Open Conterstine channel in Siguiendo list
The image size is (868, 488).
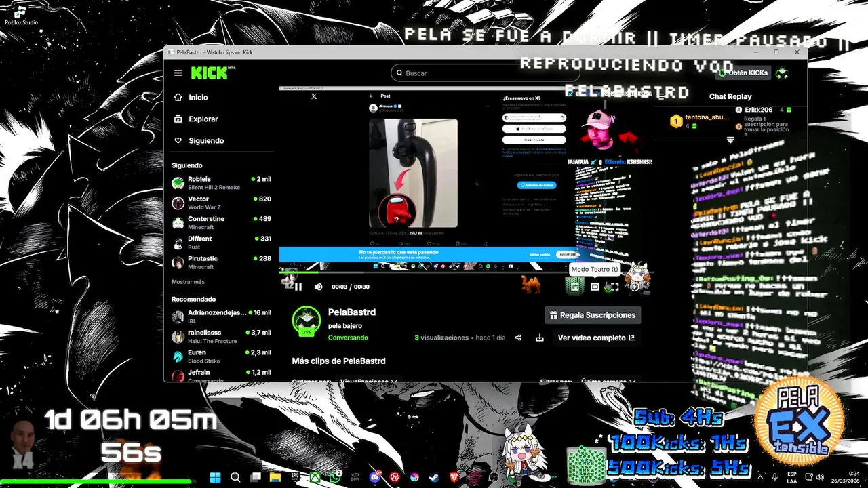[222, 222]
